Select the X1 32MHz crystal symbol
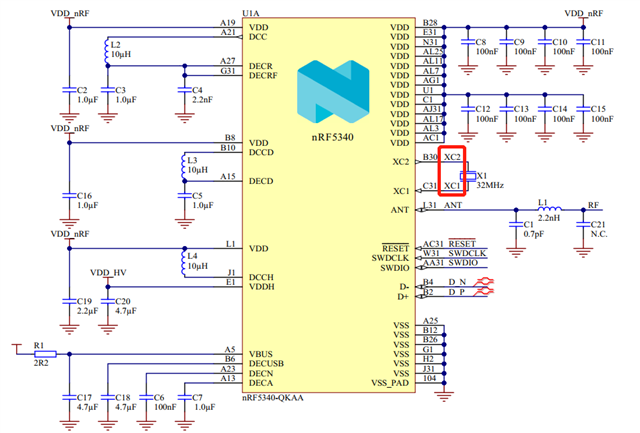The image size is (640, 433). [x=468, y=176]
